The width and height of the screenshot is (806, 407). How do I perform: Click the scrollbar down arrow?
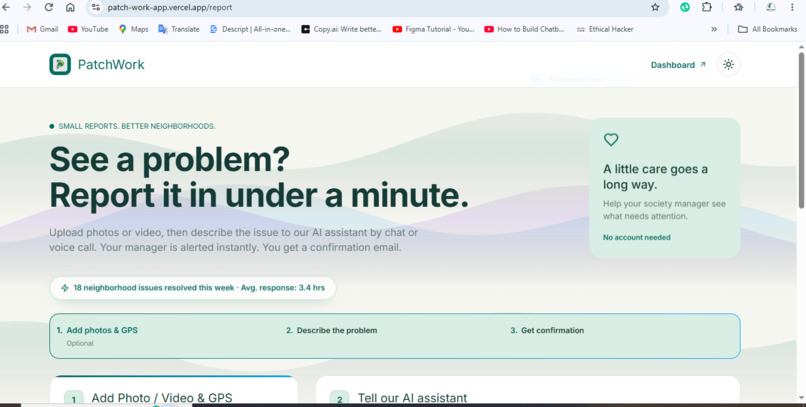pyautogui.click(x=801, y=398)
